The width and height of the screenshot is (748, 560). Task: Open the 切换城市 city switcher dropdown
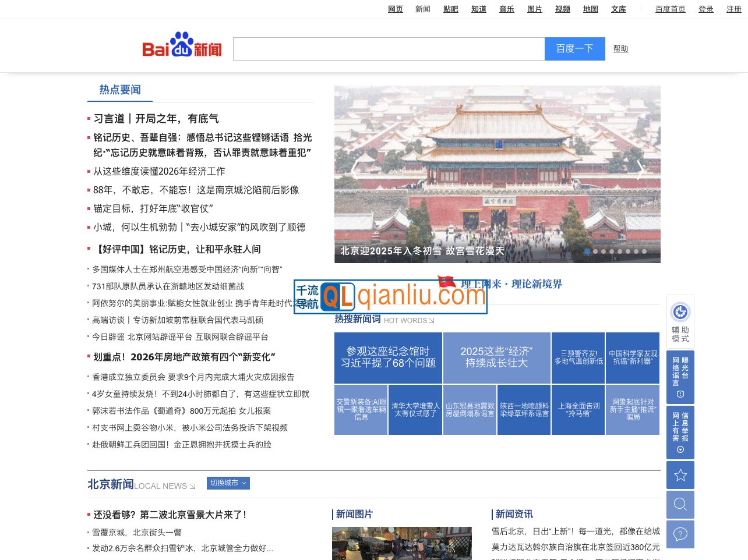click(228, 483)
